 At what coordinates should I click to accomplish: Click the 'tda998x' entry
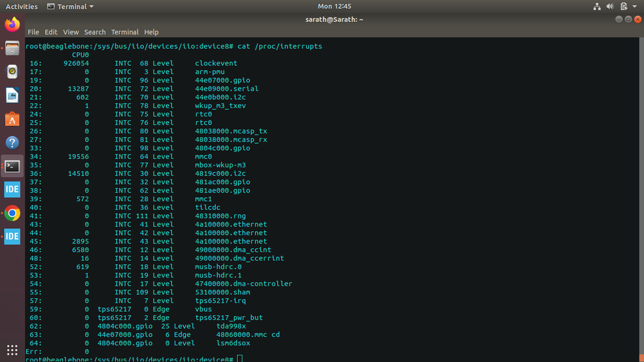point(231,327)
